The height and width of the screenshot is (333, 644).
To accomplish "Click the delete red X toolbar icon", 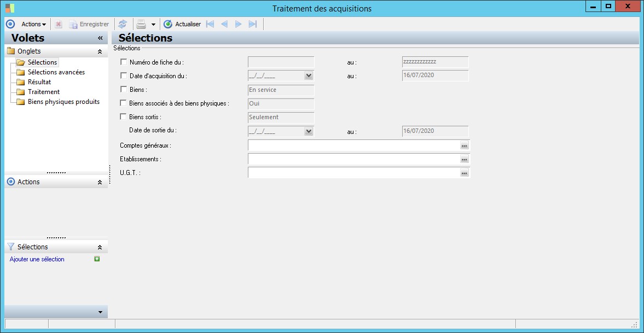I will pyautogui.click(x=59, y=24).
